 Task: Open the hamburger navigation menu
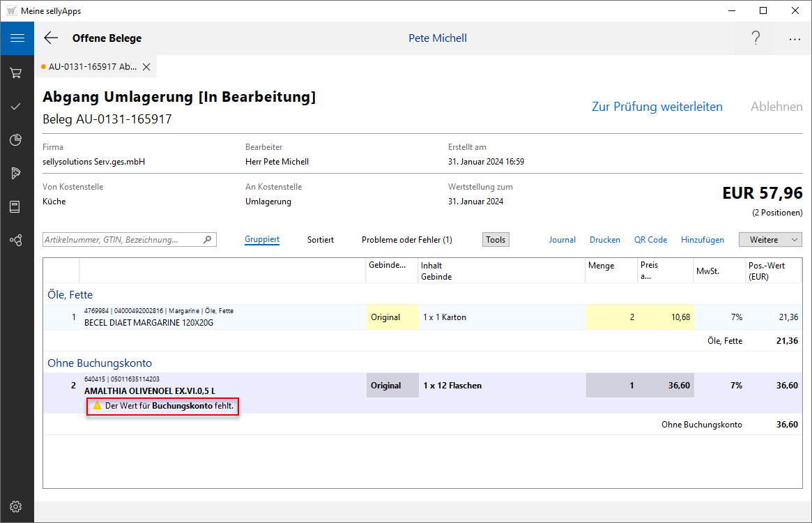tap(17, 38)
